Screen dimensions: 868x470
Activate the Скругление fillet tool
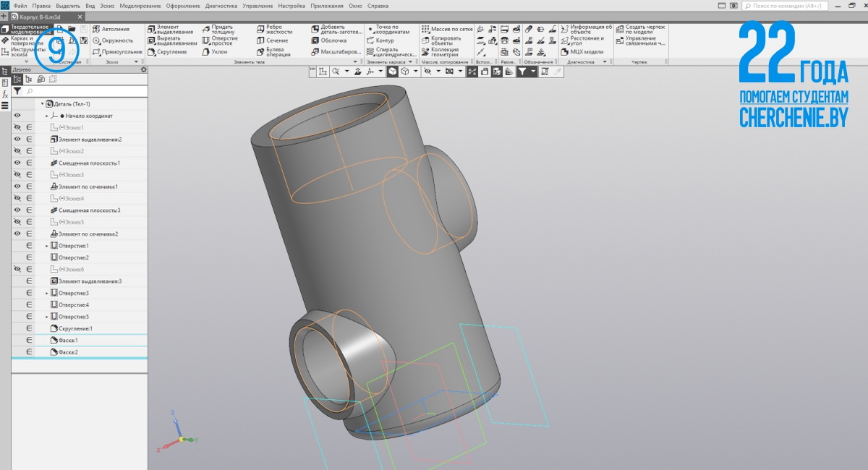(171, 52)
